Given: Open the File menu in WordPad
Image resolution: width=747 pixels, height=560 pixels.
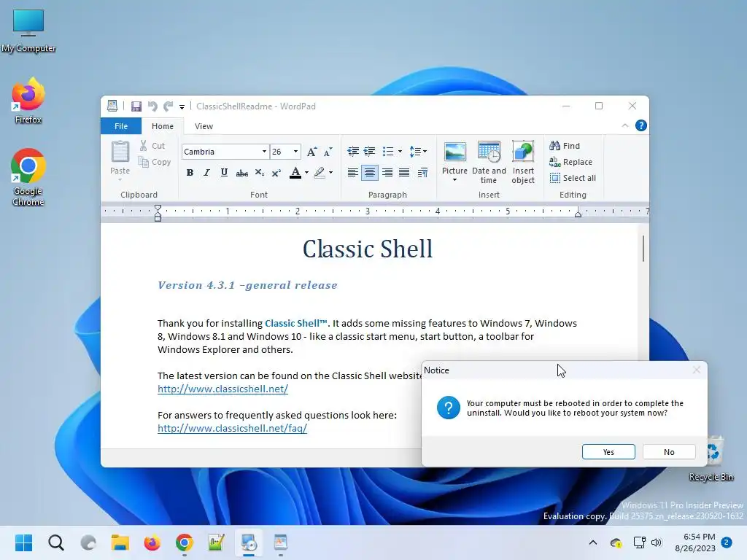Looking at the screenshot, I should point(121,126).
